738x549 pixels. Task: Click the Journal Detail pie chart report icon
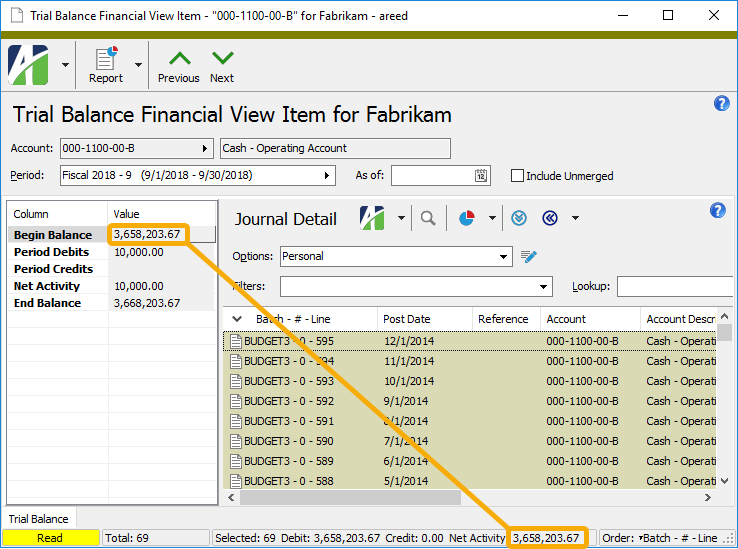pyautogui.click(x=466, y=218)
